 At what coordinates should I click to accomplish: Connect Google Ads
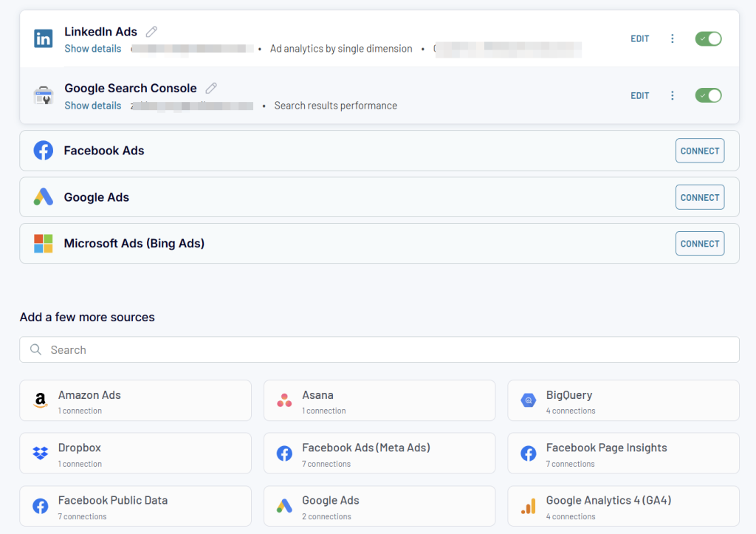[x=700, y=197]
